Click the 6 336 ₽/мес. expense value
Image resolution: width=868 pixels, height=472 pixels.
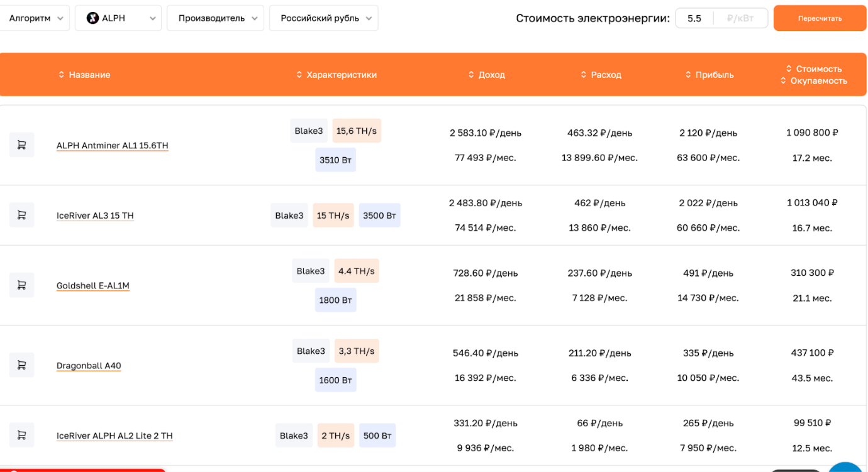pos(600,378)
